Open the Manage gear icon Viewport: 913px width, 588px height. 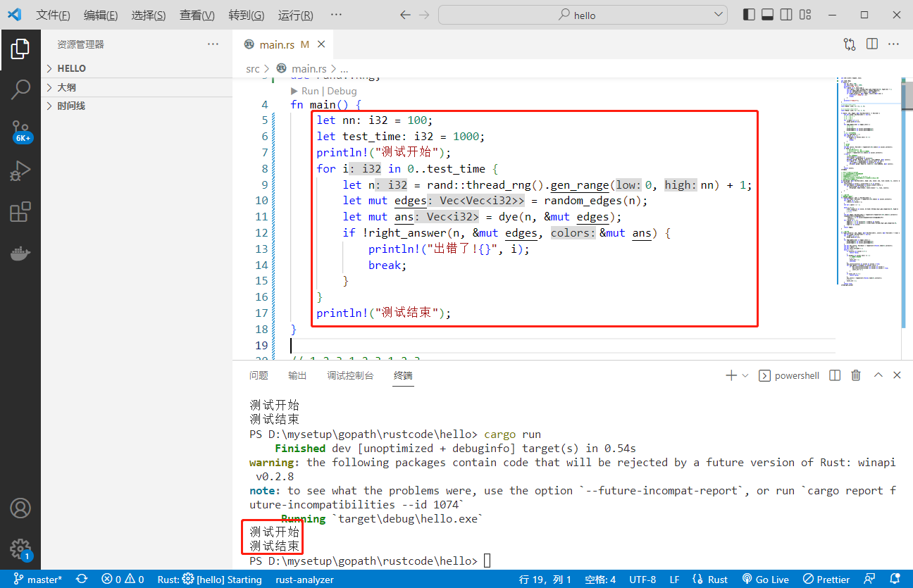[x=20, y=549]
